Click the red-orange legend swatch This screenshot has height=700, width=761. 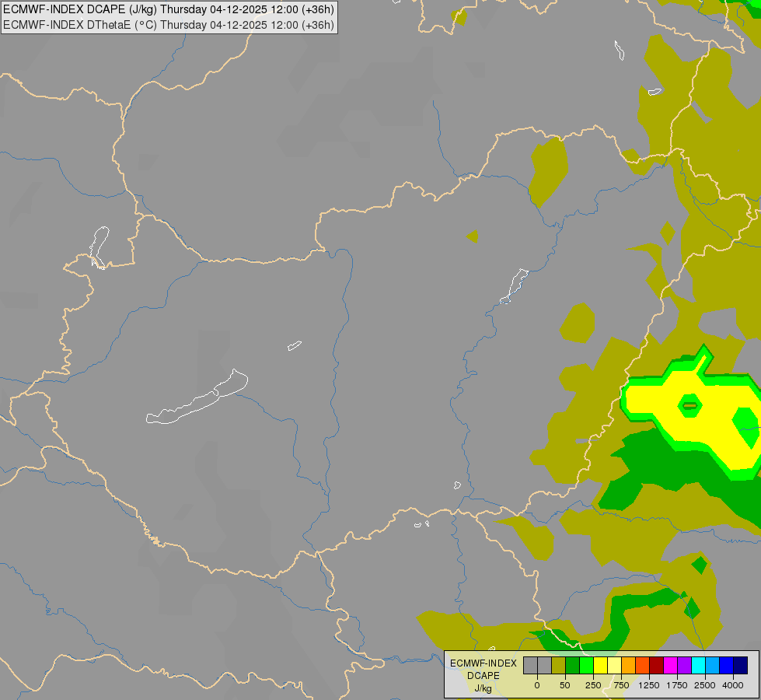coord(643,666)
